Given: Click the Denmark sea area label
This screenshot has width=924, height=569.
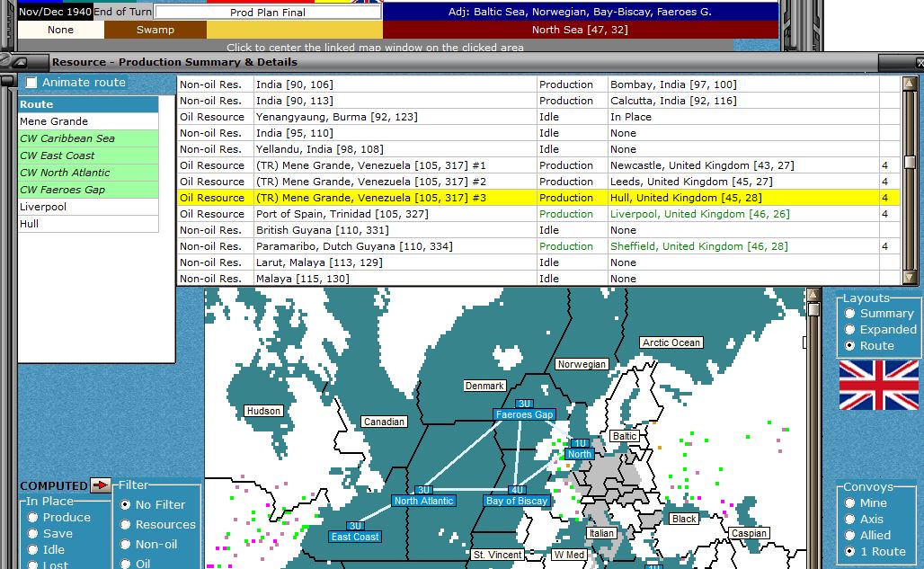Looking at the screenshot, I should (484, 386).
